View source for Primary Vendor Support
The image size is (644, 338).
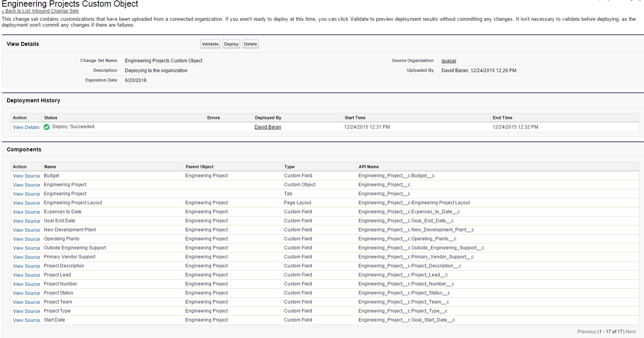[x=26, y=257]
